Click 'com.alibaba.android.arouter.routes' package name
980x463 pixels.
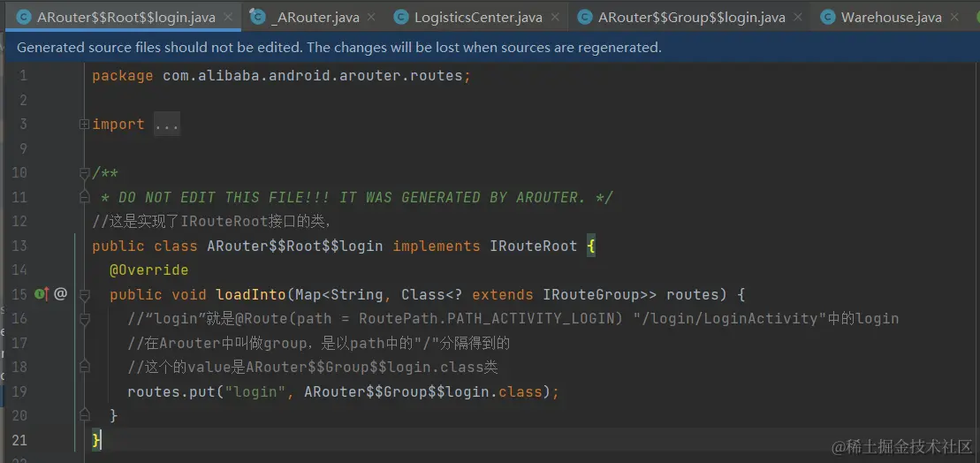[313, 76]
